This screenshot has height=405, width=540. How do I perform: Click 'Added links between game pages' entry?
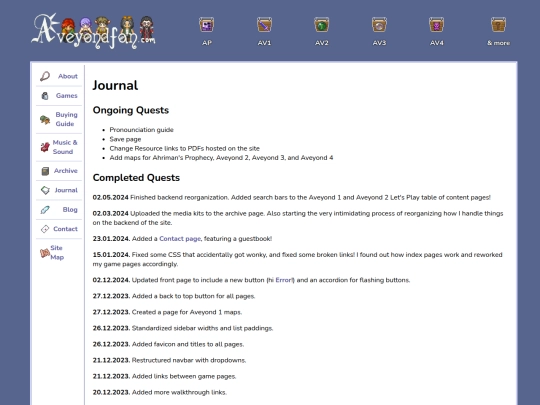[165, 376]
